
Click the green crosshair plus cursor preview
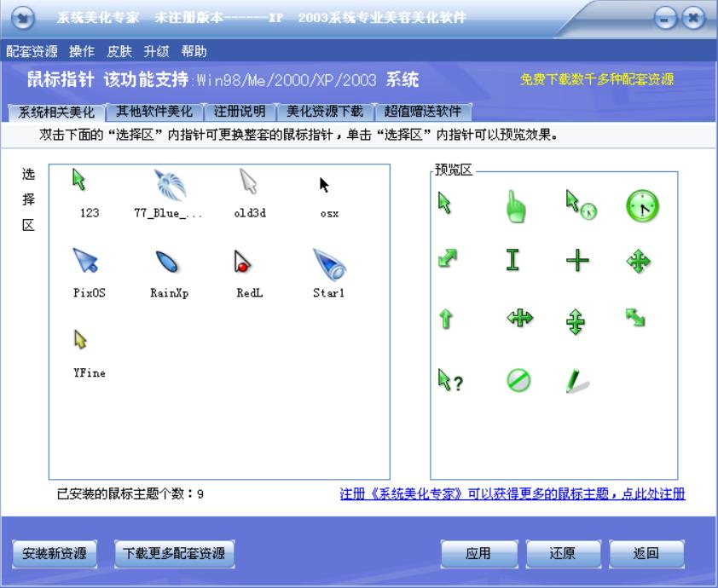pos(577,260)
